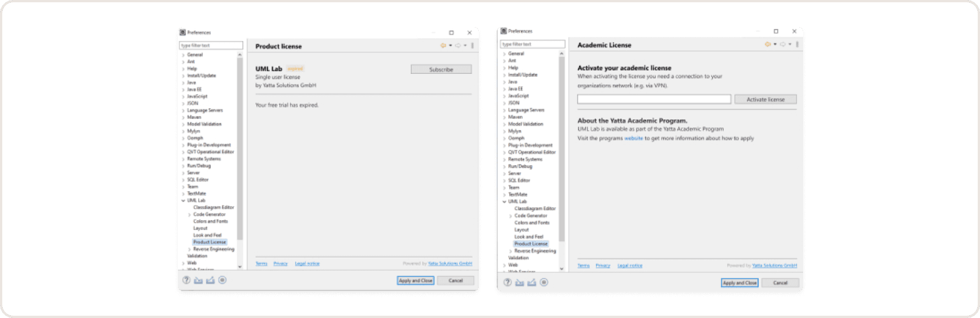Image resolution: width=980 pixels, height=318 pixels.
Task: Open the Legal notice link in the Product license window
Action: click(307, 263)
